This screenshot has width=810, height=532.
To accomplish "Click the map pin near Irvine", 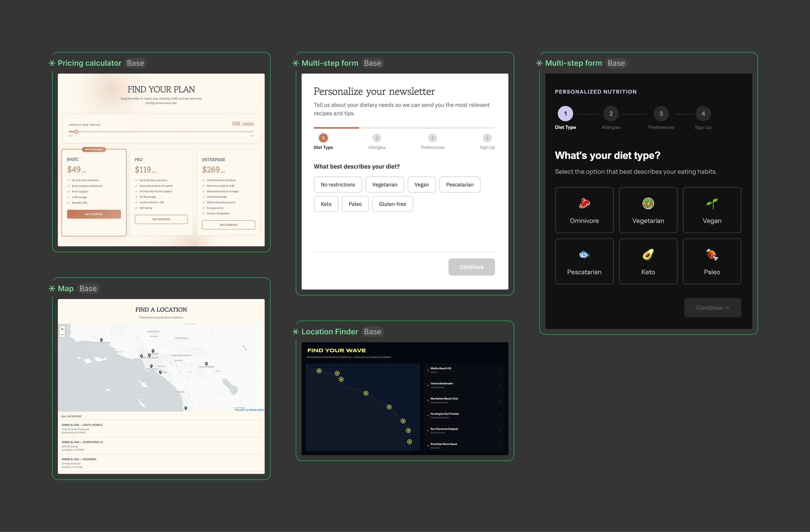I will (160, 372).
